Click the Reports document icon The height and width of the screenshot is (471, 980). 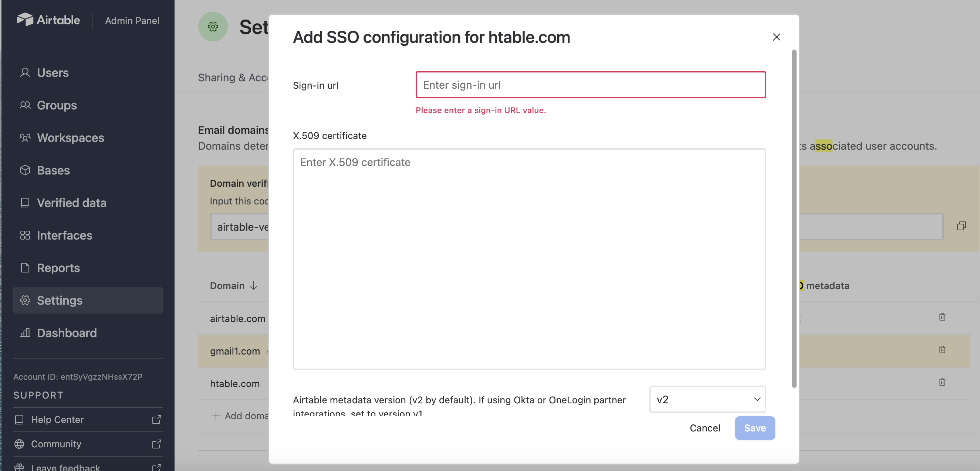[25, 267]
